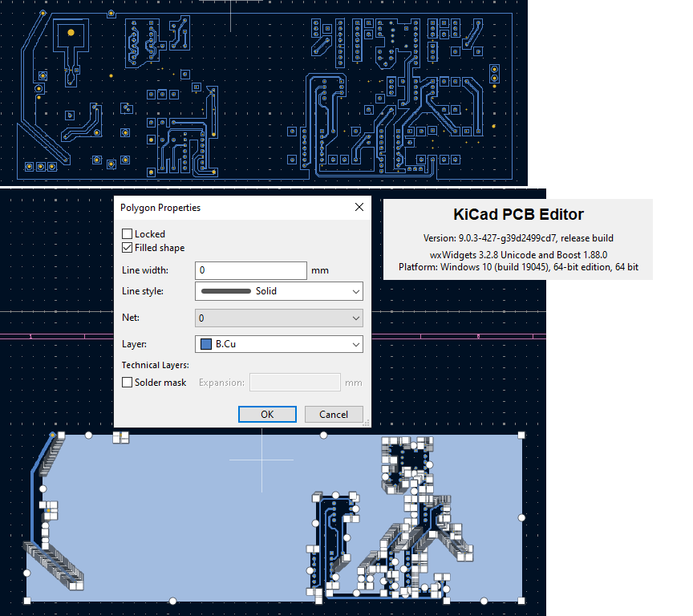Click the Line width input field
The image size is (693, 616).
point(250,270)
